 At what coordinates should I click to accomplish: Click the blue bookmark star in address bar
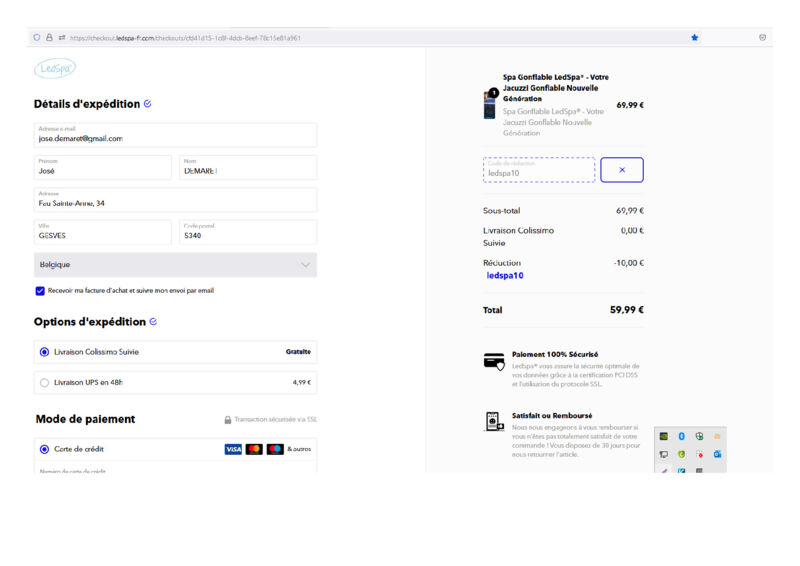(x=694, y=37)
